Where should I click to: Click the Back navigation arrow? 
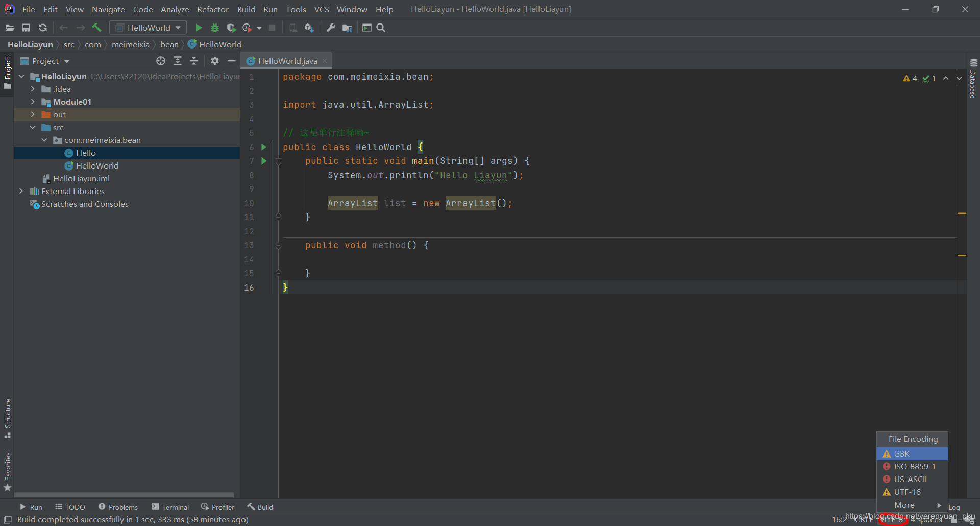tap(64, 28)
